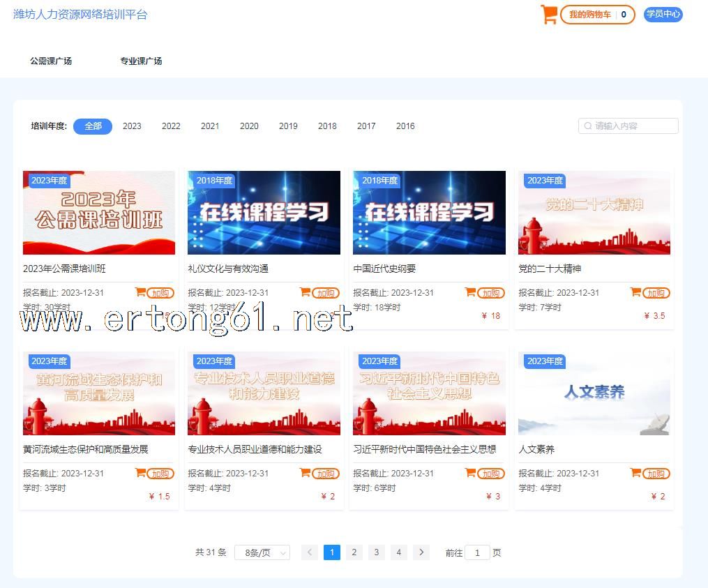Click cart icon for 礼仪文化与有效沟通 course
Image resolution: width=708 pixels, height=588 pixels.
click(x=305, y=292)
